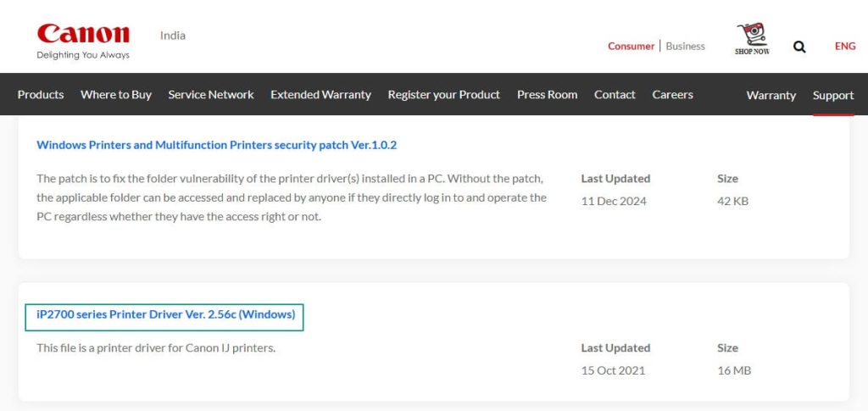Open the Windows Printers security patch link
The image size is (868, 411).
(x=216, y=145)
